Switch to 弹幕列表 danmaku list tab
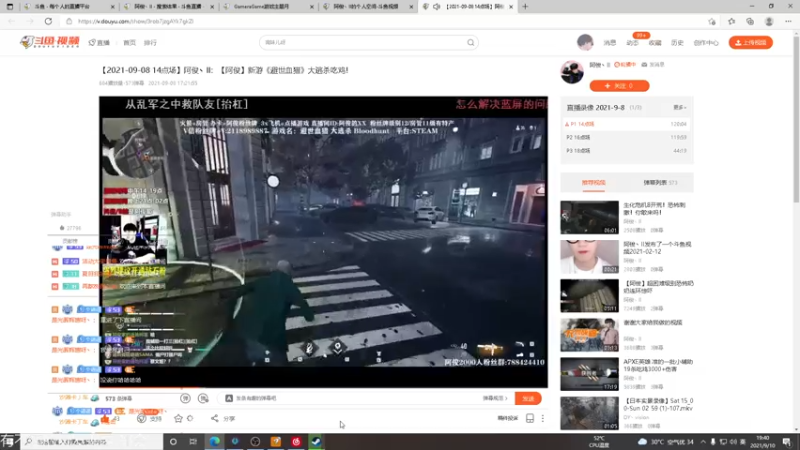 [x=660, y=183]
